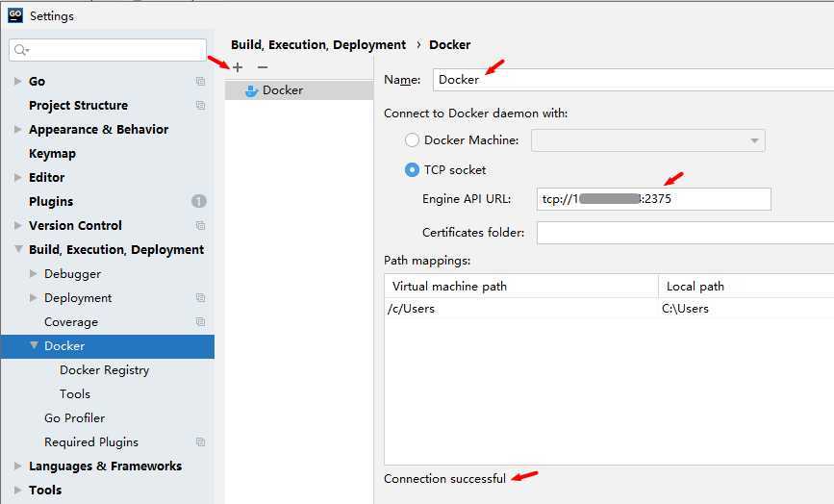Click the project-level icon beside Required Plugins

[200, 441]
